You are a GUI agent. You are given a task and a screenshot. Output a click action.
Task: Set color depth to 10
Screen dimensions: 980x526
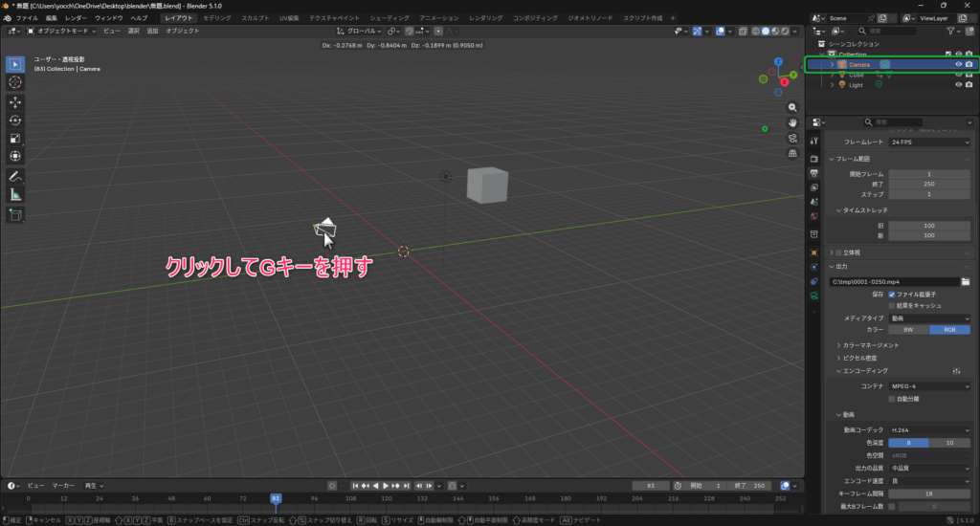pos(949,443)
